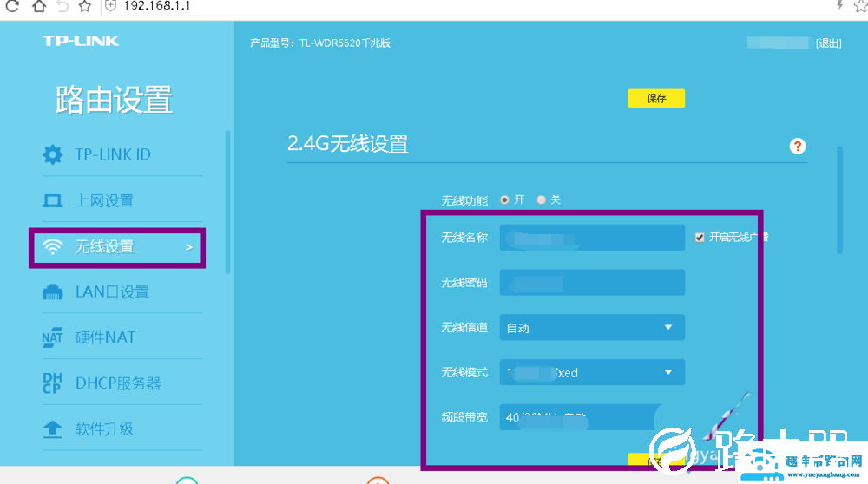Open TP-LINK ID menu text
Image resolution: width=868 pixels, height=484 pixels.
point(113,154)
